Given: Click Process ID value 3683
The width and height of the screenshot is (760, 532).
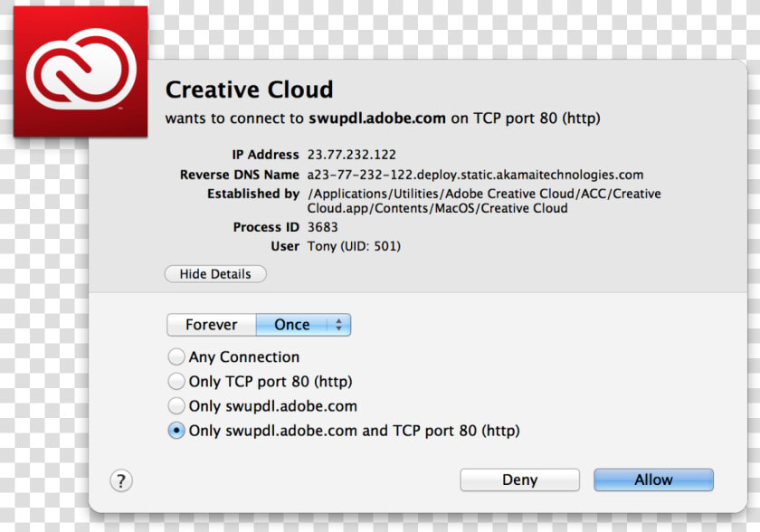Looking at the screenshot, I should 322,227.
